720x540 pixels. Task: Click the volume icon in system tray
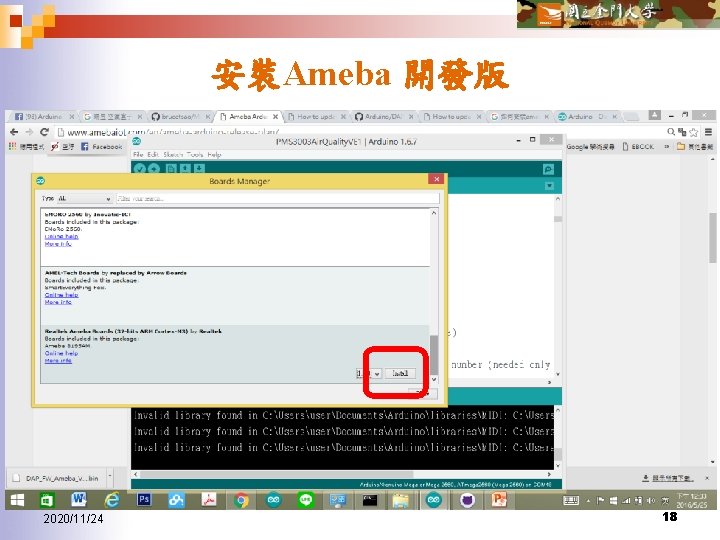click(x=651, y=501)
